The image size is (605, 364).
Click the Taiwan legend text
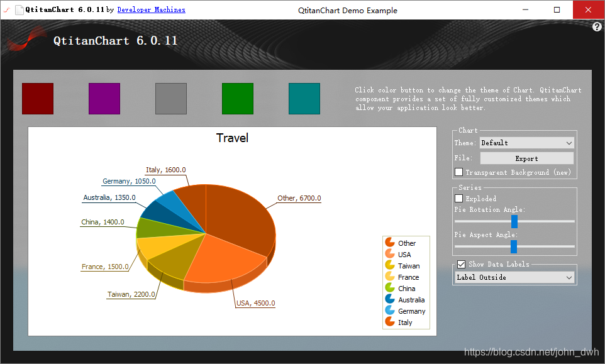tap(409, 266)
